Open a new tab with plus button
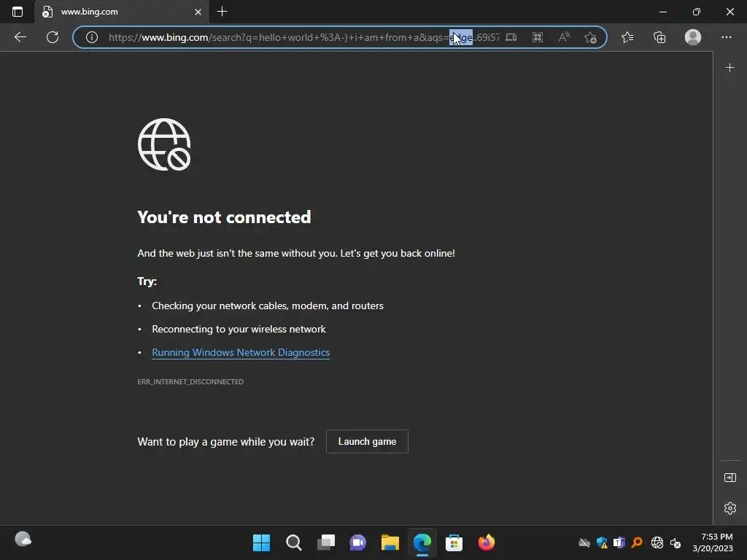The width and height of the screenshot is (747, 560). point(222,12)
